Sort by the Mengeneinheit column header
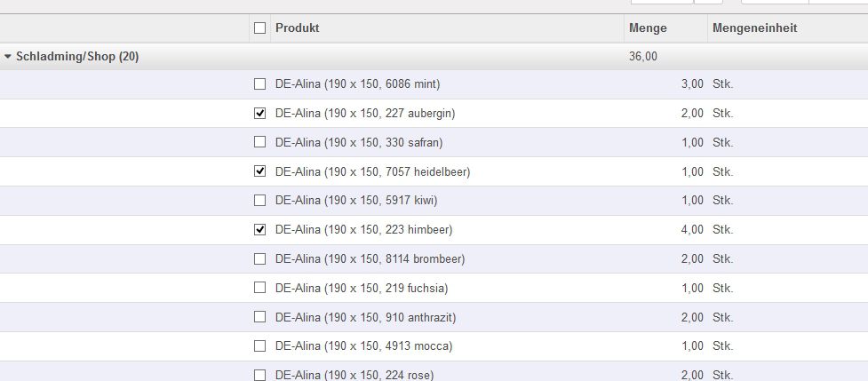 tap(754, 28)
